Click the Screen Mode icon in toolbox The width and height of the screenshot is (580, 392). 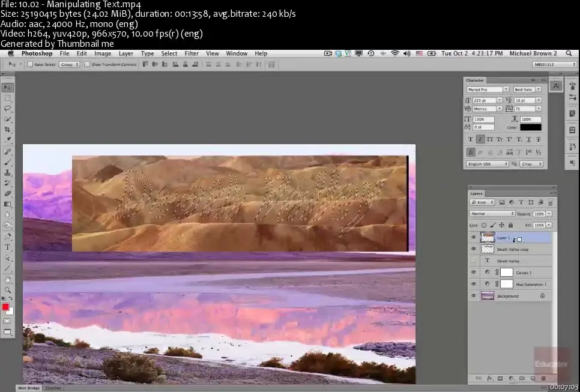pos(7,332)
